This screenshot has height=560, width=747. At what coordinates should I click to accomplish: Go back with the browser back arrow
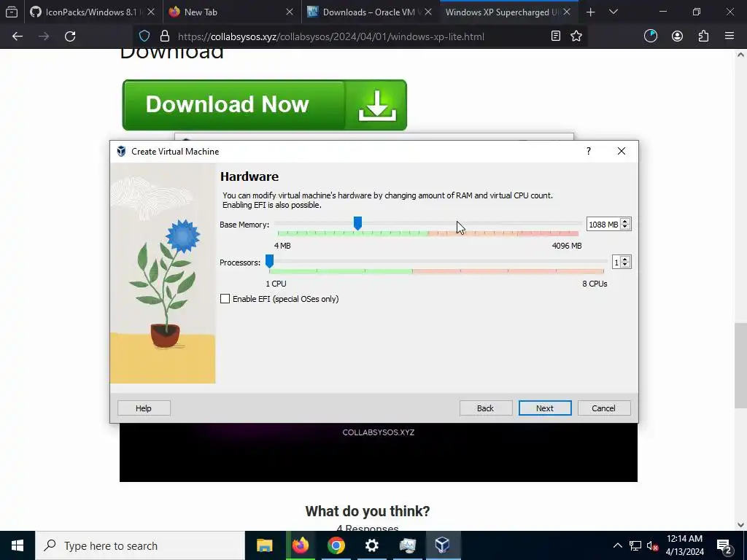pyautogui.click(x=18, y=36)
